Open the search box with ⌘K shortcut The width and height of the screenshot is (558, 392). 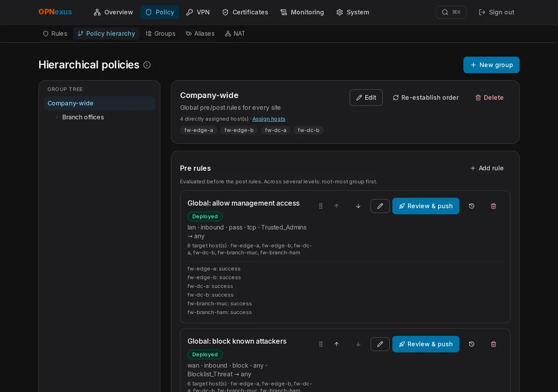451,12
